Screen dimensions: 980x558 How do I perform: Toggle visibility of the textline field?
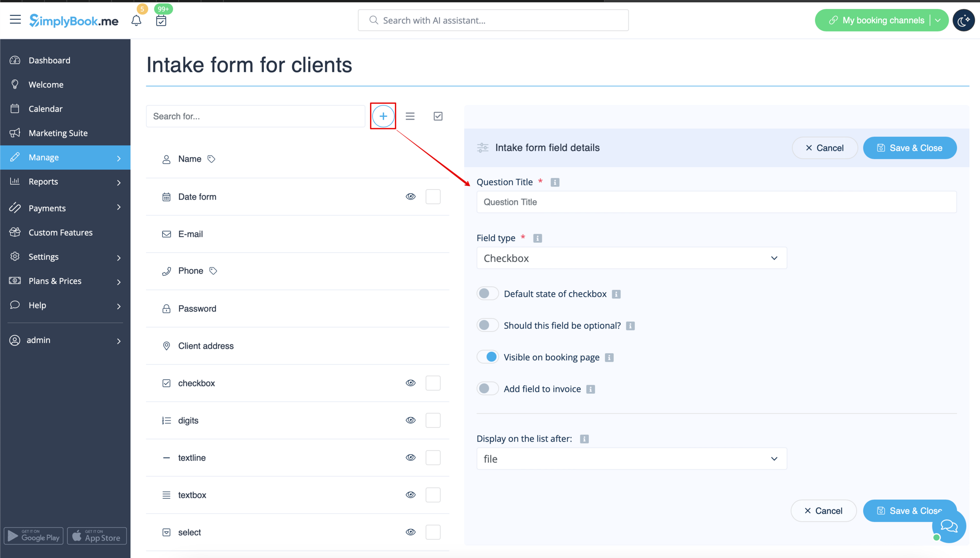click(x=411, y=457)
